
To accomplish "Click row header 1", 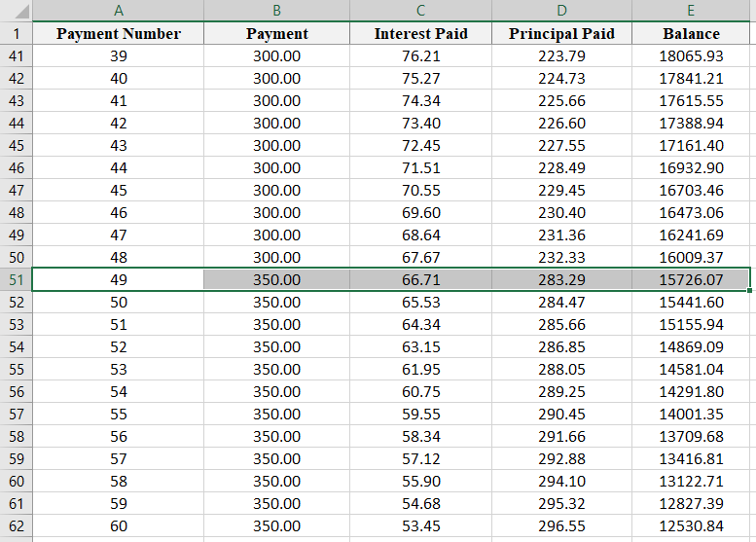I will (x=16, y=33).
